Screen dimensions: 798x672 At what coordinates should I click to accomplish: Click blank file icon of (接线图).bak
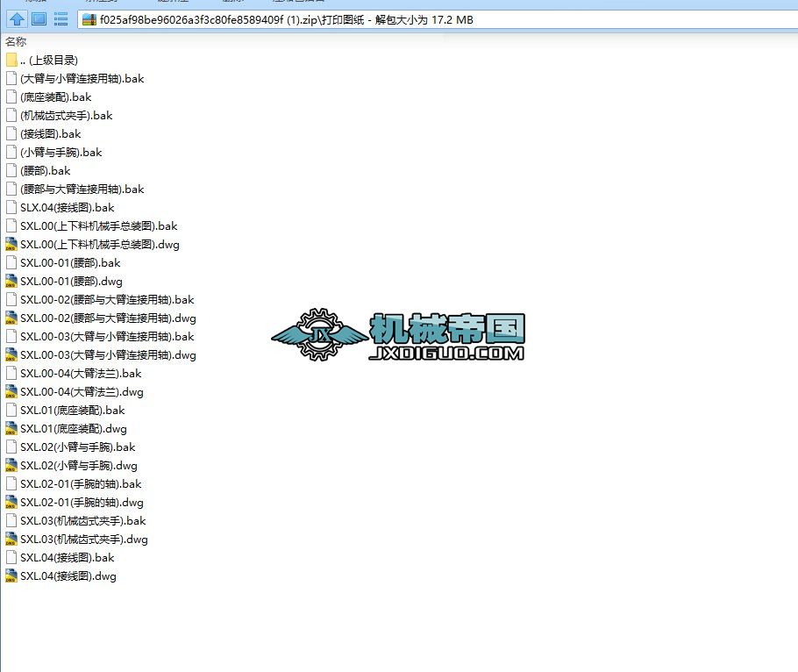pos(11,134)
